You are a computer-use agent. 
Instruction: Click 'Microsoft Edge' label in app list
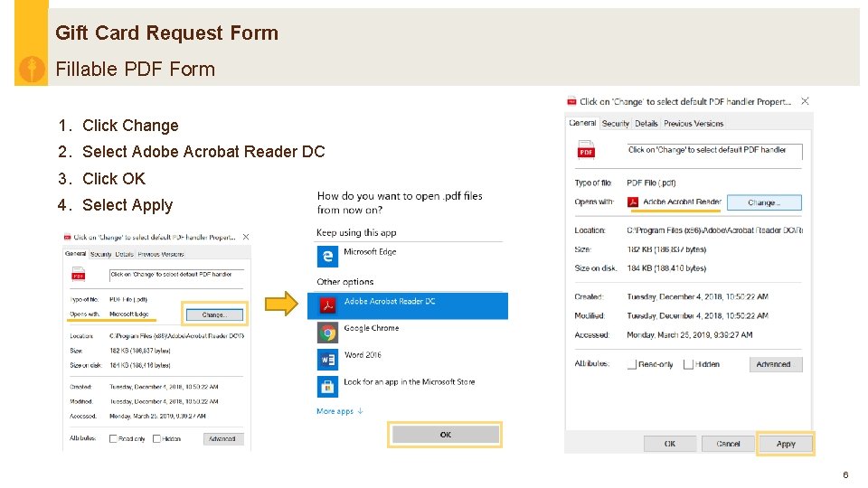pos(370,252)
